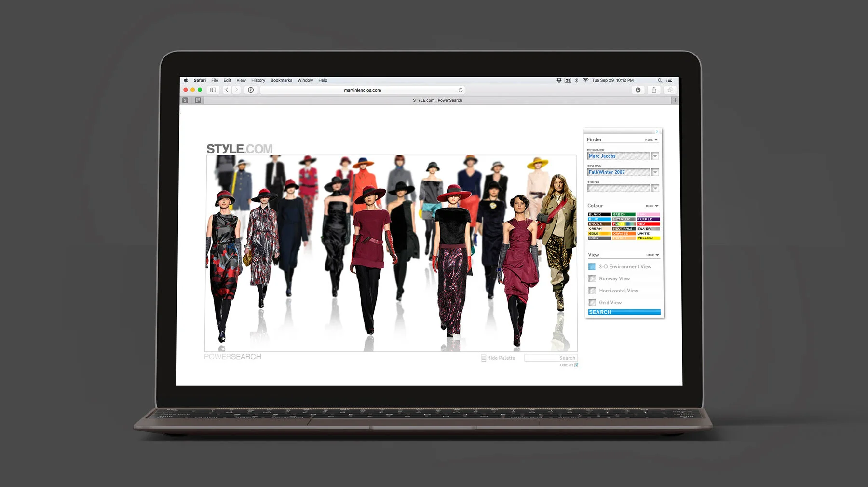The image size is (868, 487).
Task: Show all tabs with the tab overview icon
Action: (x=670, y=90)
